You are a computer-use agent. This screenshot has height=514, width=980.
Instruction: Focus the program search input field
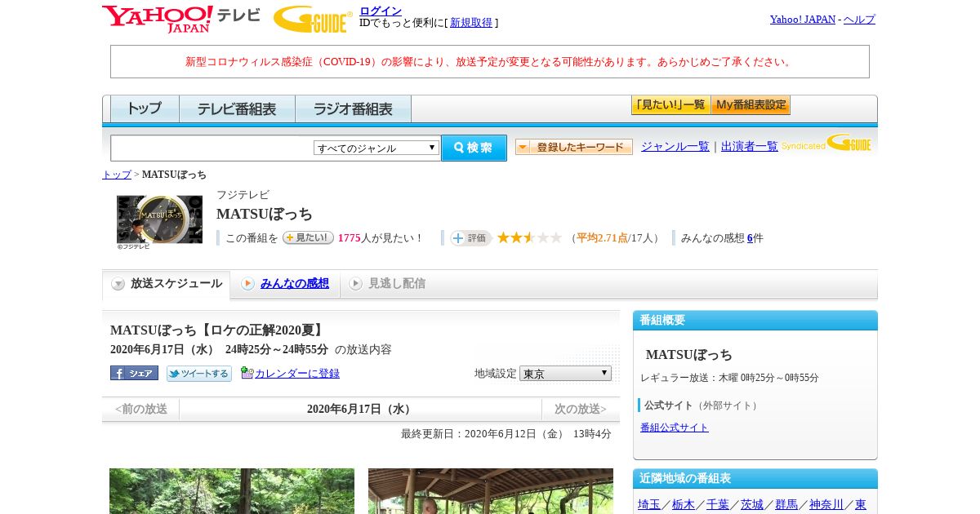click(x=212, y=148)
